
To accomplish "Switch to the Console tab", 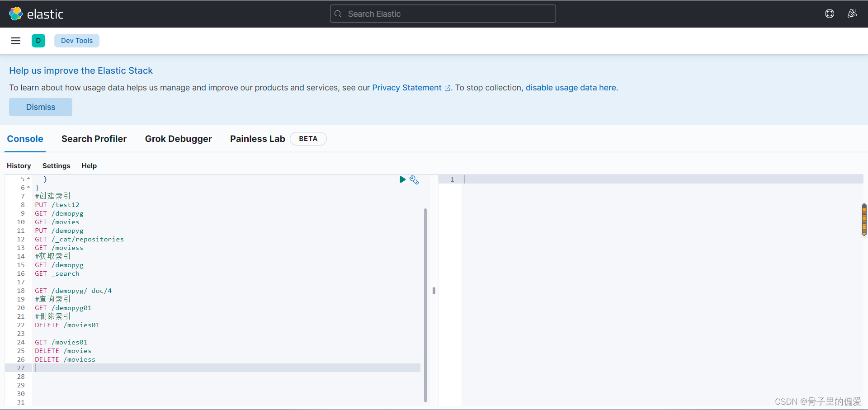I will 25,139.
